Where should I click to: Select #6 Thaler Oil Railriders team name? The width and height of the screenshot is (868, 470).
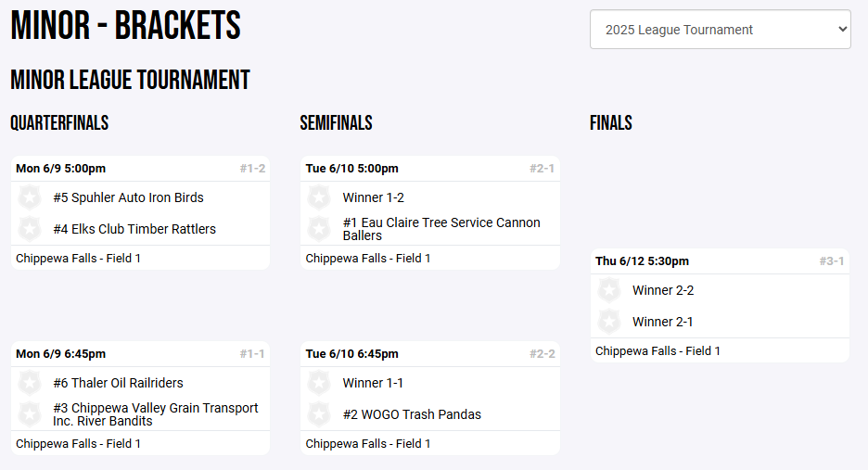[x=118, y=383]
